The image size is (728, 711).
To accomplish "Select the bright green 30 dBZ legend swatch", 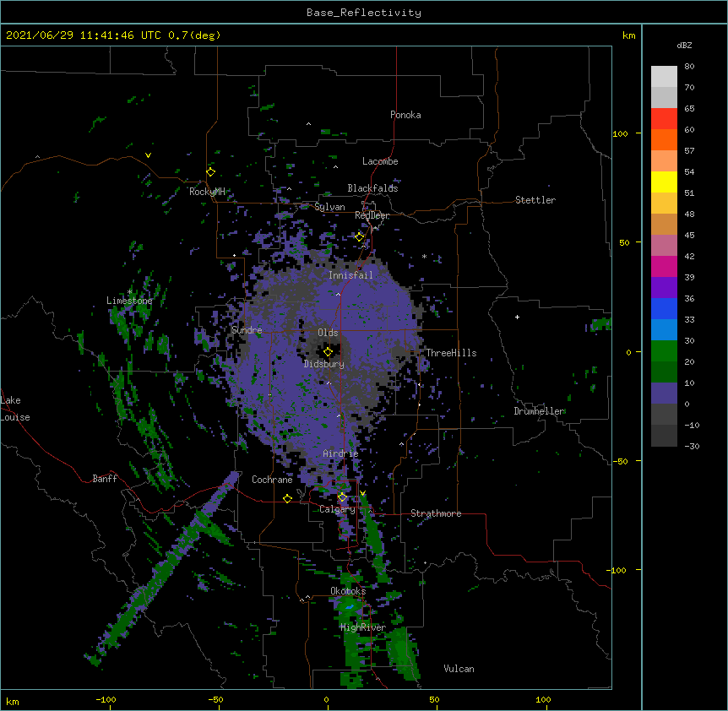I will click(664, 351).
